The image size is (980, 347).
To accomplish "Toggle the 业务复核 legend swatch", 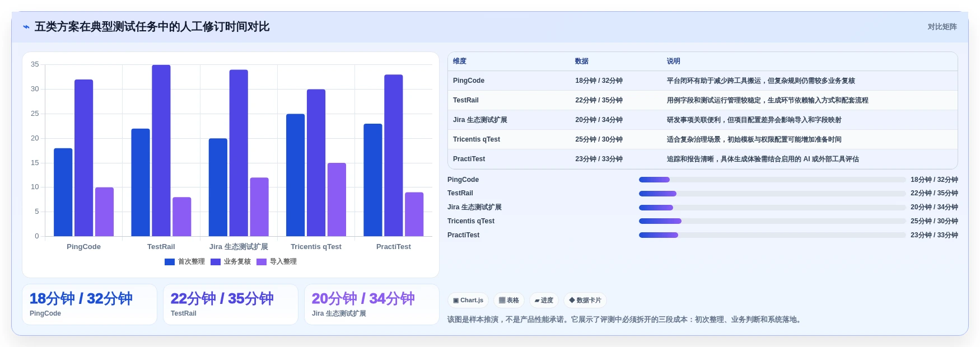I will (x=216, y=262).
